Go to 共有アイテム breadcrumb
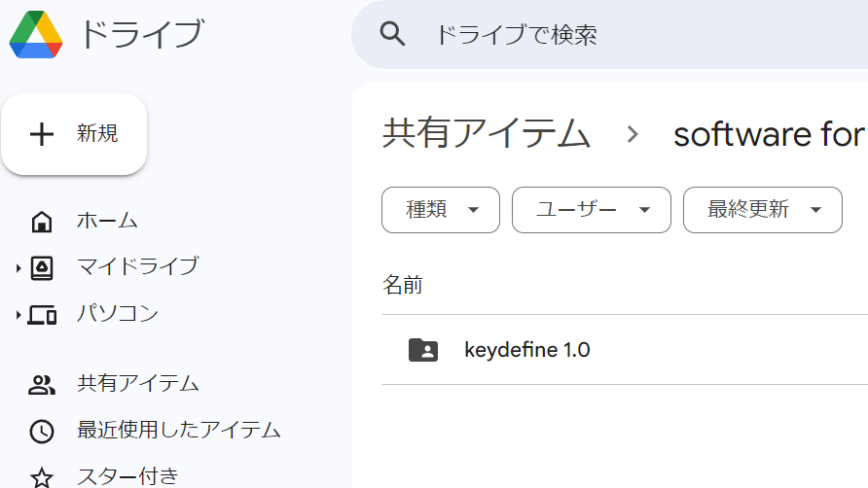Image resolution: width=868 pixels, height=488 pixels. coord(487,133)
